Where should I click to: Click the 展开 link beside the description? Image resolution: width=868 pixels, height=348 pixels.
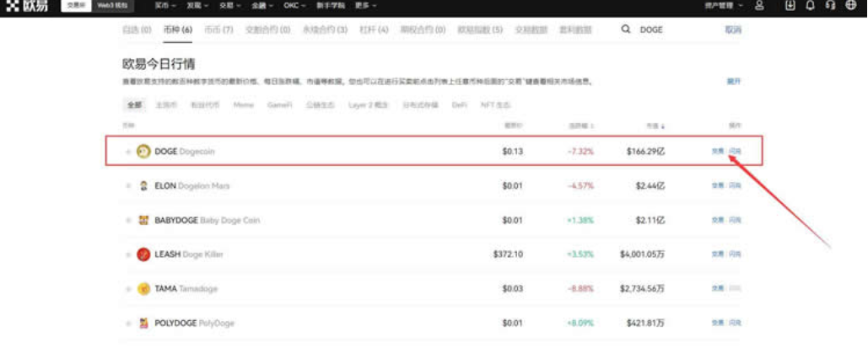[734, 82]
